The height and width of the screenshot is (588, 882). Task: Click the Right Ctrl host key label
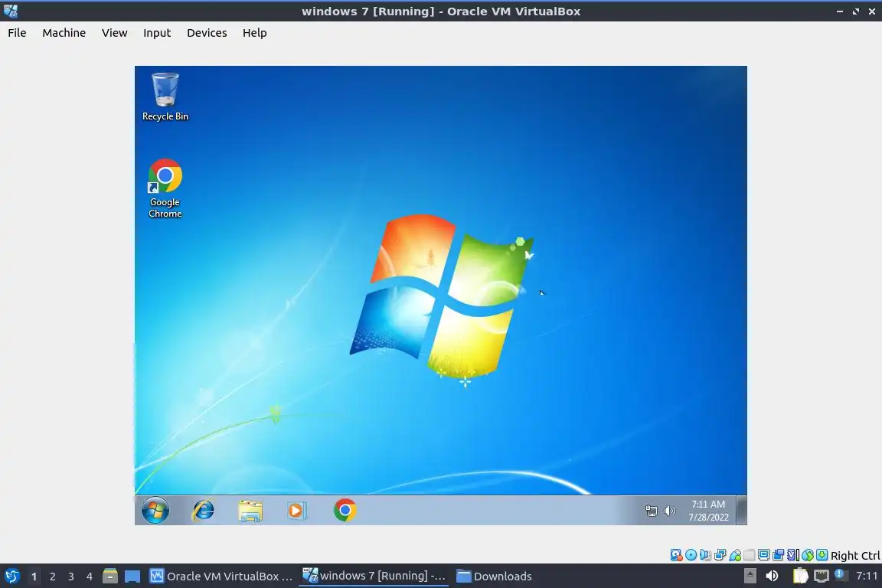(855, 555)
